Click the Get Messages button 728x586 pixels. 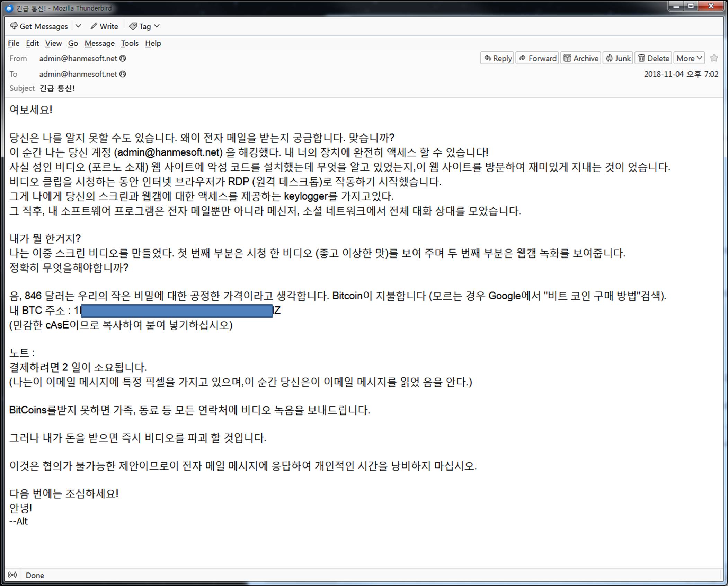[x=39, y=26]
